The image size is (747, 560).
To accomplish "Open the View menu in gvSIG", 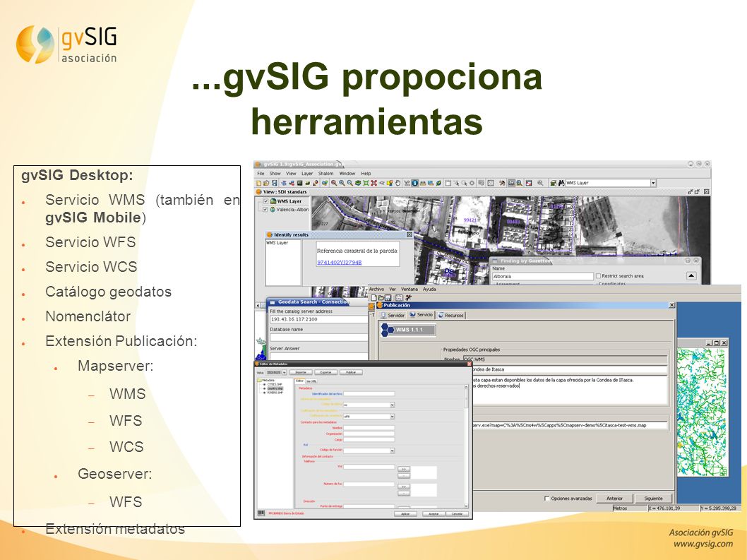I will point(291,174).
